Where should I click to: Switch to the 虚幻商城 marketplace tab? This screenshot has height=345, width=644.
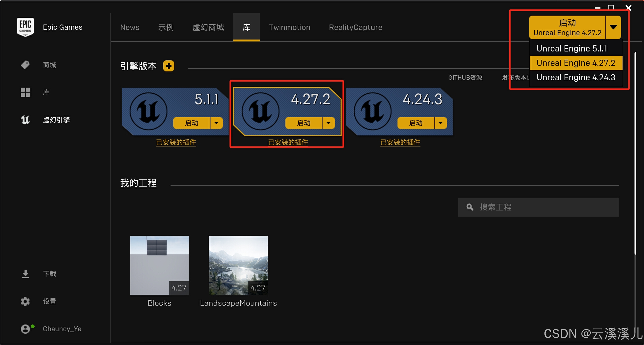(x=208, y=27)
